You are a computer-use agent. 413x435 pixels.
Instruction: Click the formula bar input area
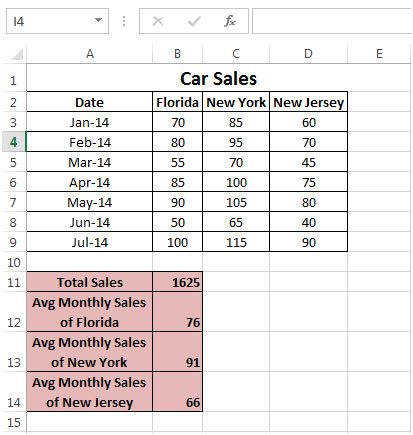pyautogui.click(x=332, y=21)
